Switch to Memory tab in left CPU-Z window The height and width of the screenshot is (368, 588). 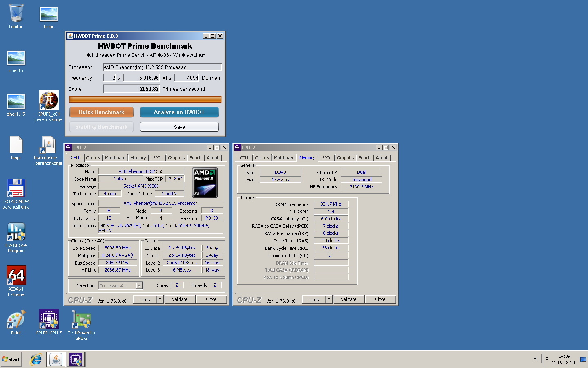[x=138, y=158]
